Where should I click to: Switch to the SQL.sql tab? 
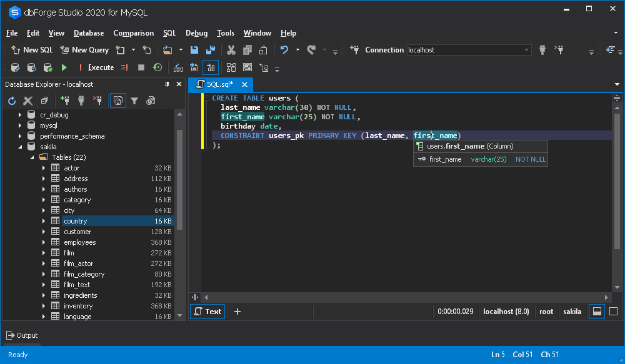(x=220, y=84)
